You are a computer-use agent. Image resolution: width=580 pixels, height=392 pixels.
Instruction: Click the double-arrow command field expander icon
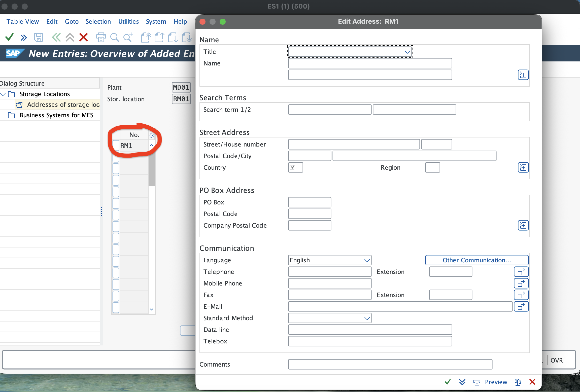point(24,38)
